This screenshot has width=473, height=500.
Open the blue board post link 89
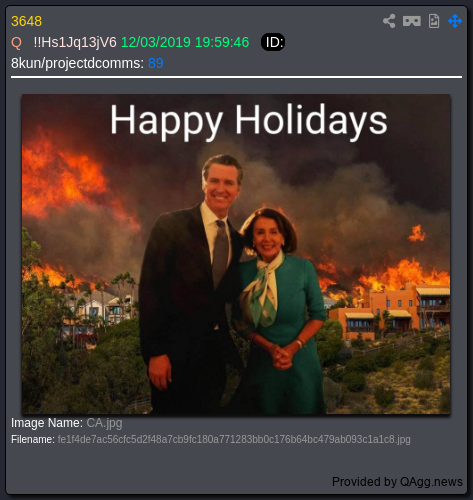(156, 63)
